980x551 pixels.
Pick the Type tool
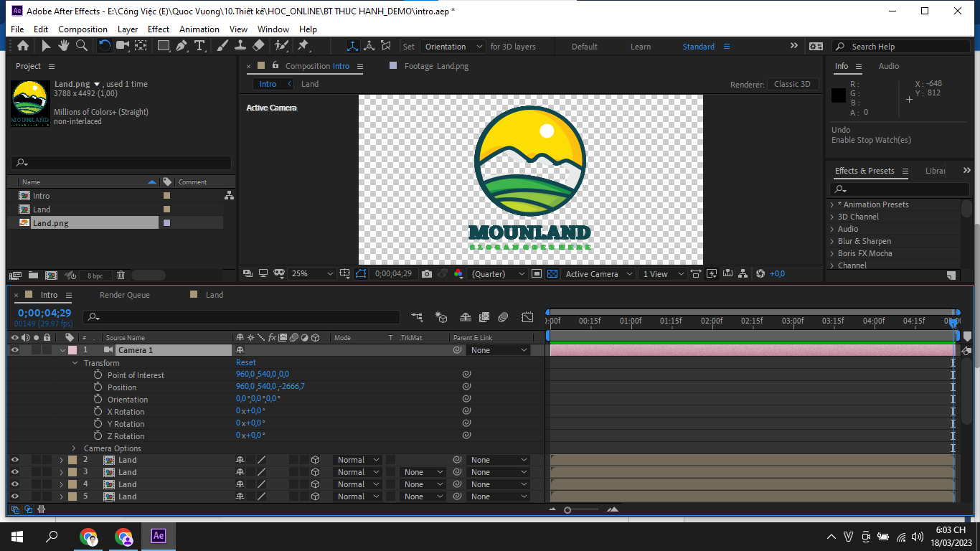click(x=199, y=46)
